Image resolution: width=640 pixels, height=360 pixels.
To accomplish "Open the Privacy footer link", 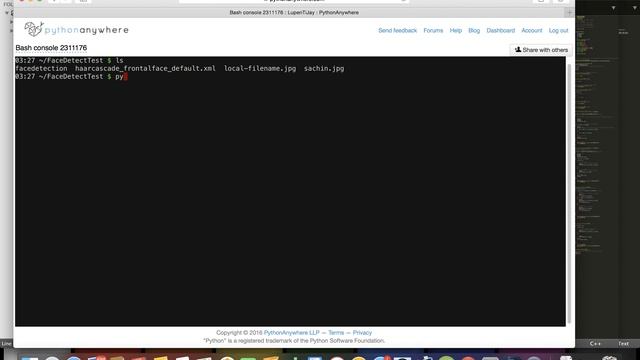I will (362, 333).
